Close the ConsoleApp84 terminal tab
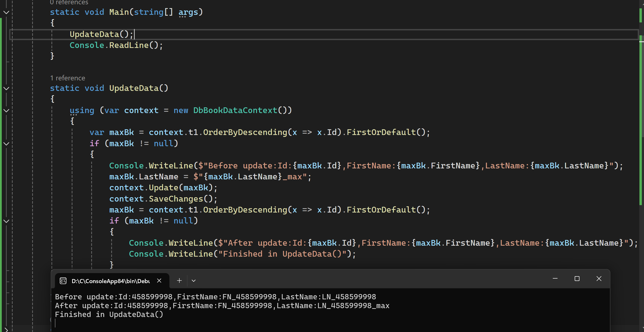The width and height of the screenshot is (644, 332). pos(159,281)
